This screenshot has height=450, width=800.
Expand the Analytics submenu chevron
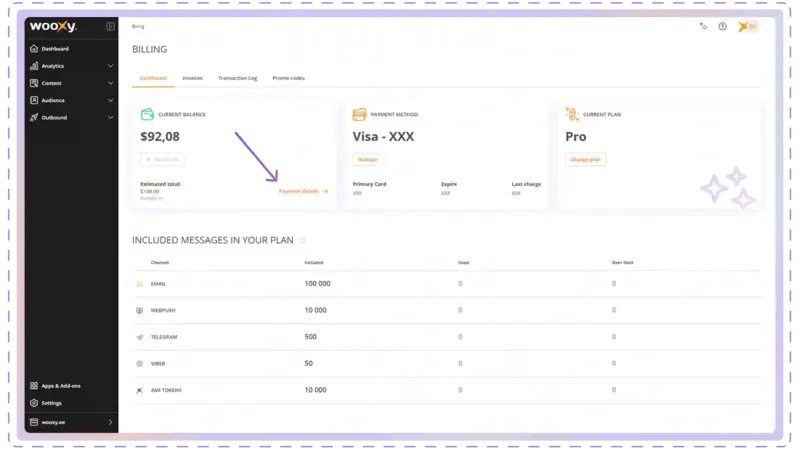(110, 66)
